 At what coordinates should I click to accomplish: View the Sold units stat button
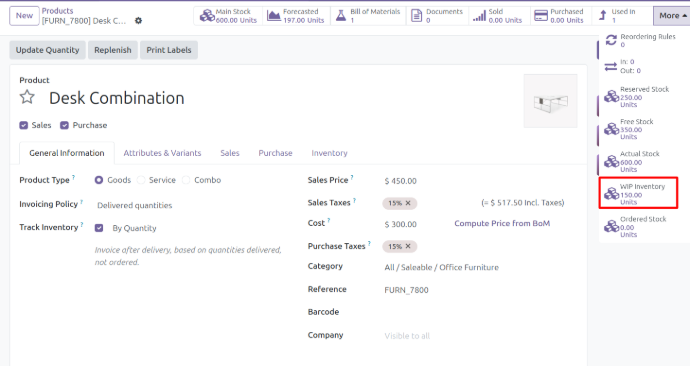coord(499,16)
